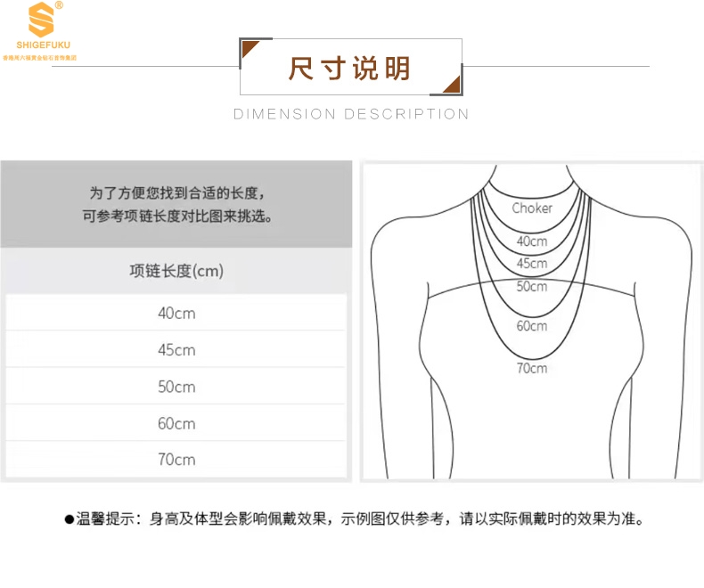Pick the 60cm row in the length table

coord(176,423)
